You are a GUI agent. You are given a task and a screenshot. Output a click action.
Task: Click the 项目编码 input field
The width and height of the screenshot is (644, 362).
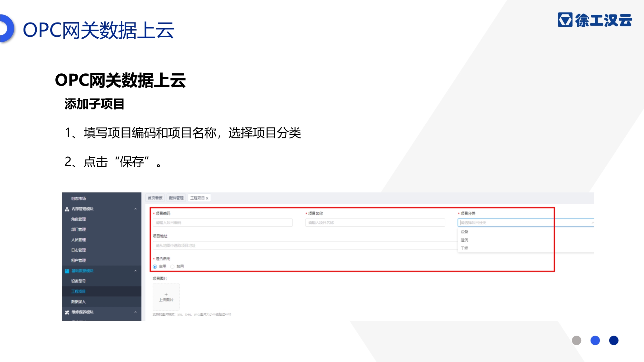223,223
